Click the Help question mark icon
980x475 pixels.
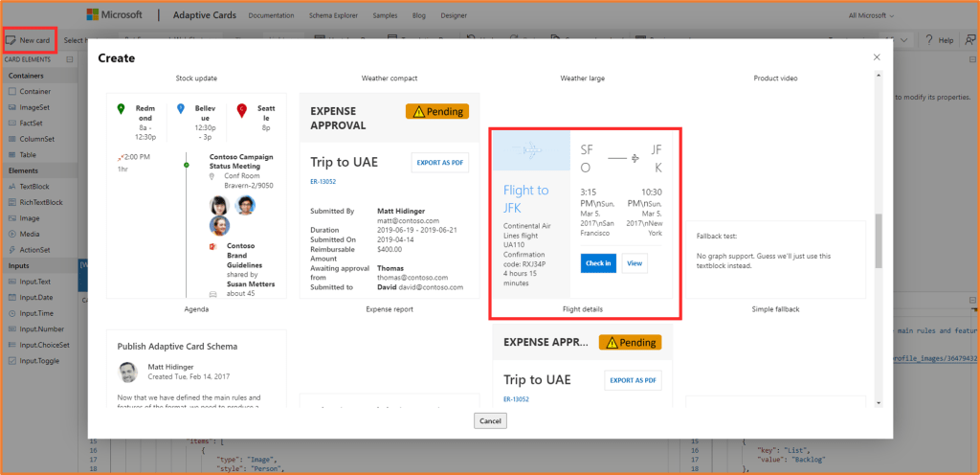pos(940,40)
